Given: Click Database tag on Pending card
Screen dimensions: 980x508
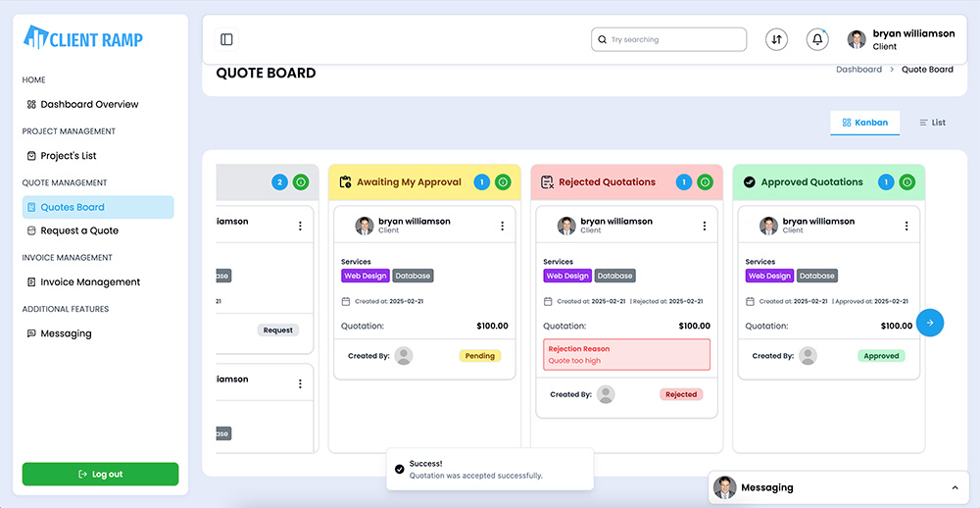Looking at the screenshot, I should pos(414,276).
